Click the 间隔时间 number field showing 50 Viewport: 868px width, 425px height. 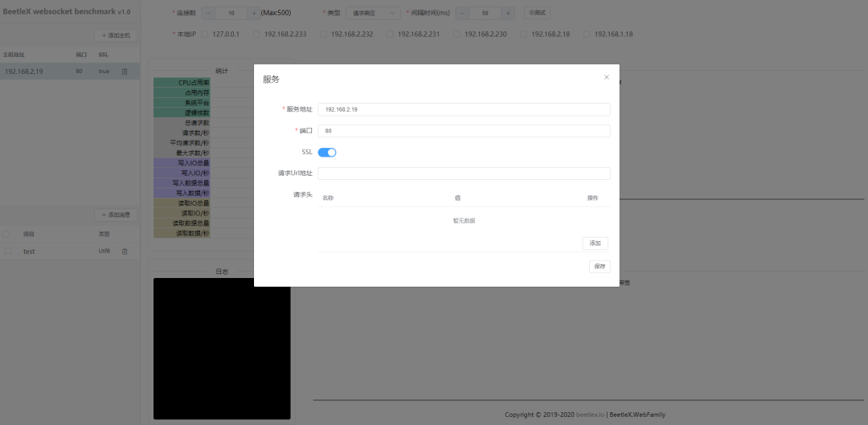(x=485, y=13)
